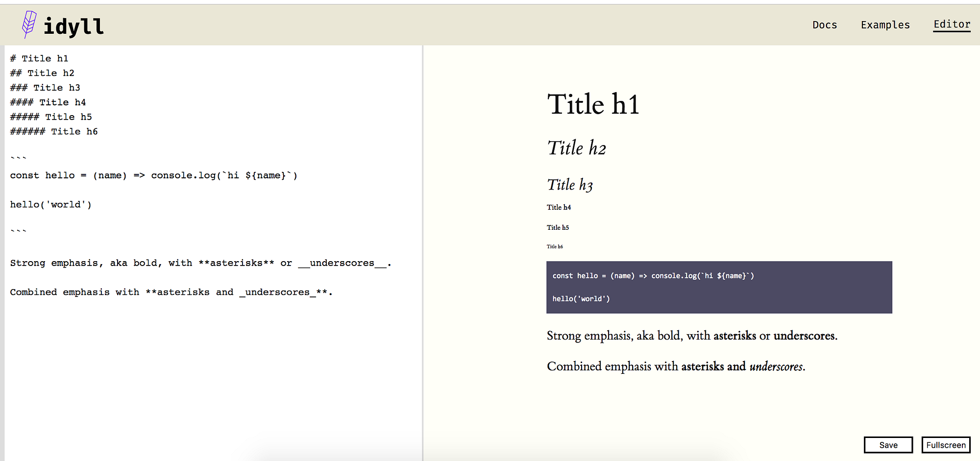This screenshot has height=461, width=980.
Task: Place cursor on '# Title h1' source line
Action: [39, 58]
